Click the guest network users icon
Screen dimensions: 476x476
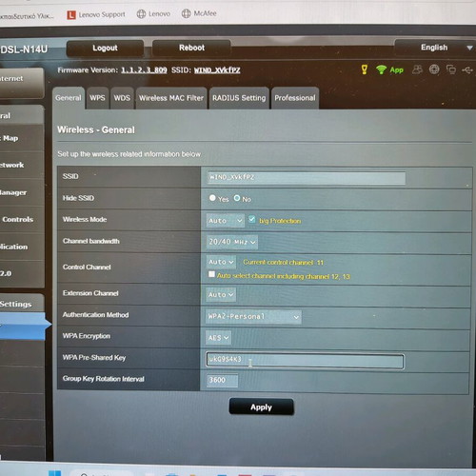click(417, 69)
